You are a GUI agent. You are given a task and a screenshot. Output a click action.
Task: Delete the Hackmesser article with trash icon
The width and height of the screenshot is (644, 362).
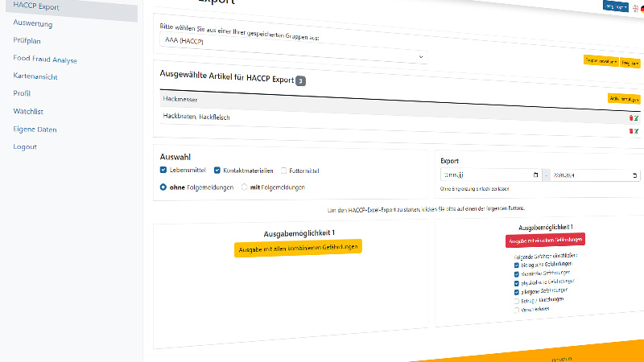631,117
